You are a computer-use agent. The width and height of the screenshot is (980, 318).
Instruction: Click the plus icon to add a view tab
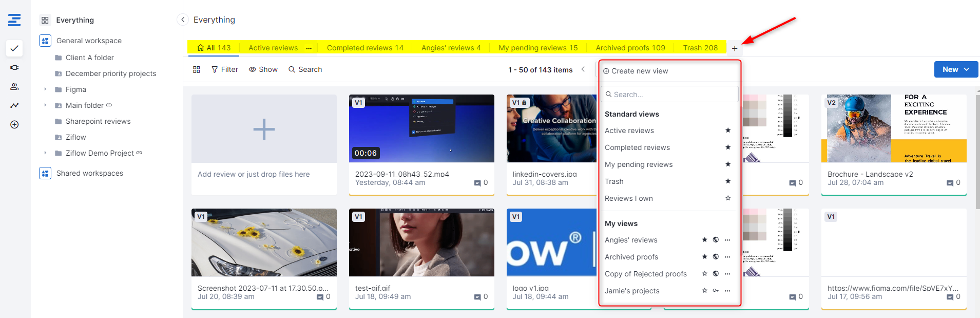(735, 48)
